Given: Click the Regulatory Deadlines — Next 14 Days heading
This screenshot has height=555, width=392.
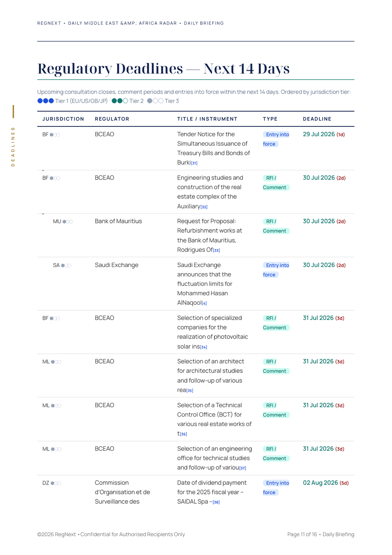Looking at the screenshot, I should tap(163, 69).
